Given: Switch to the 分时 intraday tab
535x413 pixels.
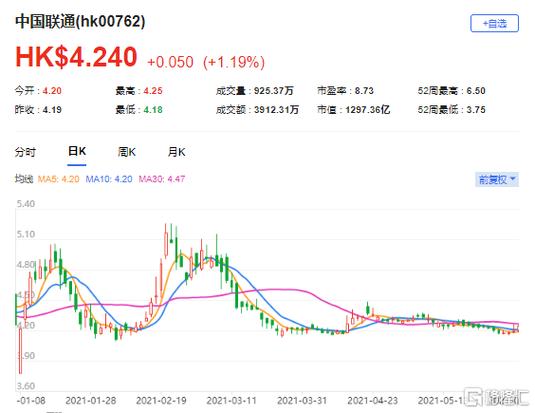Looking at the screenshot, I should coord(25,152).
